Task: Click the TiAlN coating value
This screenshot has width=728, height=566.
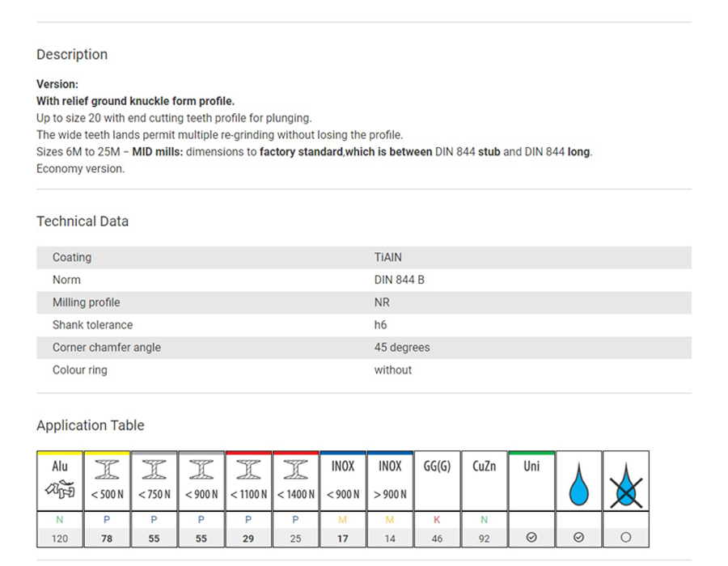Action: (x=387, y=257)
